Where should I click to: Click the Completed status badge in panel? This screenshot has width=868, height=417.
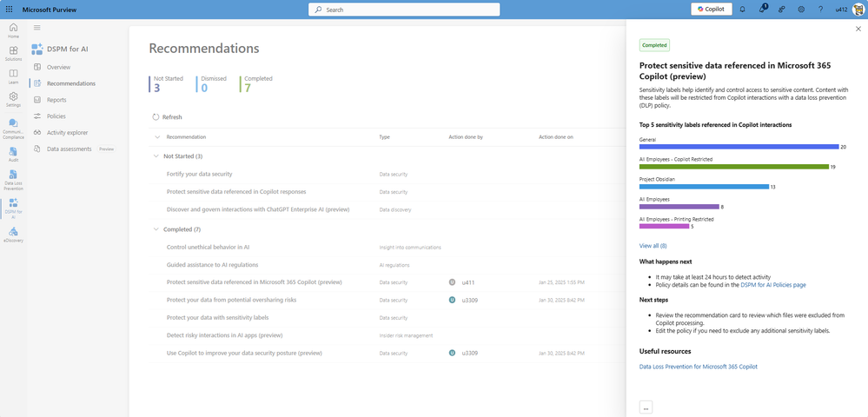[654, 45]
